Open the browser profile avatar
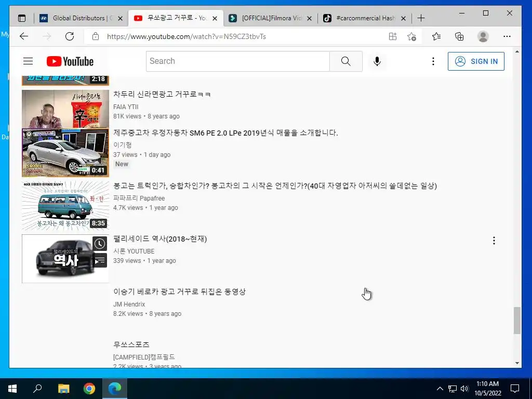532x399 pixels. 483,36
